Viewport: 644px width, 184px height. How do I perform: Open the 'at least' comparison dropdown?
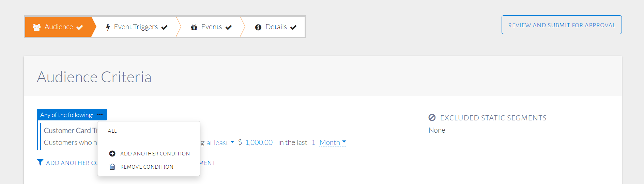[220, 143]
